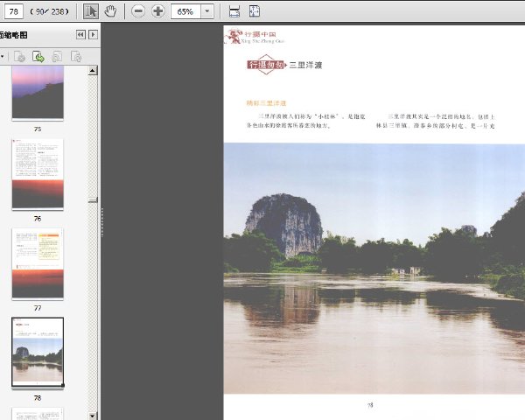Click the green page export icon
The image size is (525, 420).
pos(38,57)
